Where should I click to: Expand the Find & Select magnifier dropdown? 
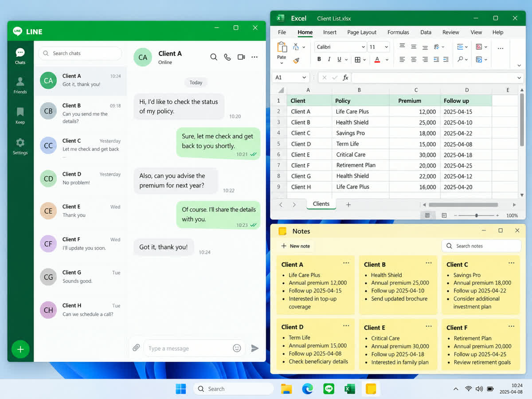467,59
